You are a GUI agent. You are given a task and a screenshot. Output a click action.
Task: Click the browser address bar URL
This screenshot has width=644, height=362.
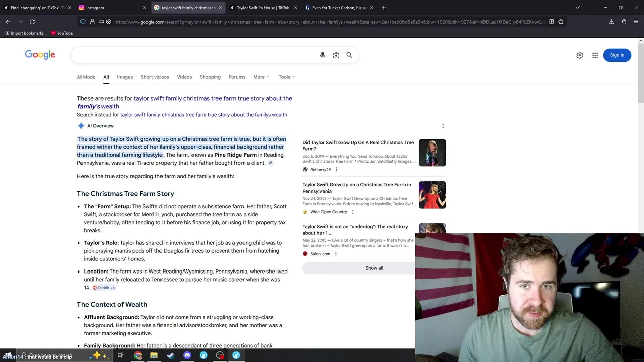(330, 22)
